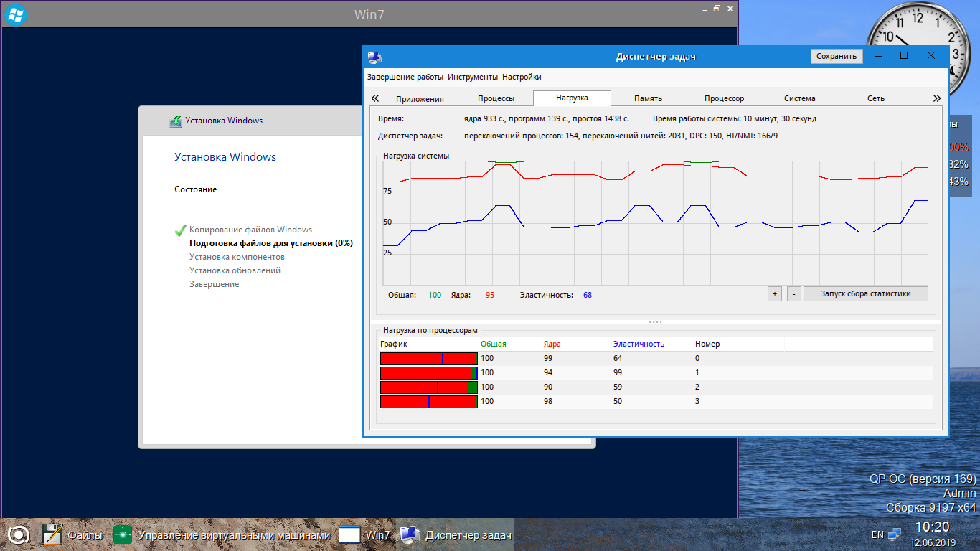The height and width of the screenshot is (551, 980).
Task: Click the Windows Setup title icon
Action: pos(176,121)
